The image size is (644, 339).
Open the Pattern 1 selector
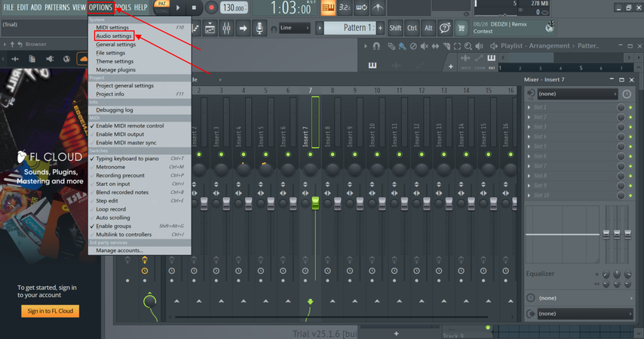(x=349, y=28)
